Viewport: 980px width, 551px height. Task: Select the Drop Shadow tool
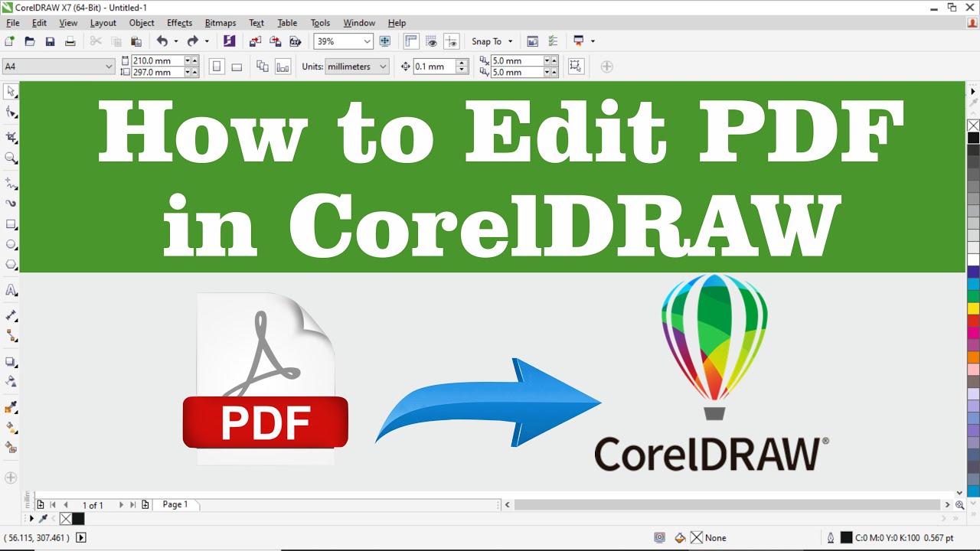coord(11,361)
